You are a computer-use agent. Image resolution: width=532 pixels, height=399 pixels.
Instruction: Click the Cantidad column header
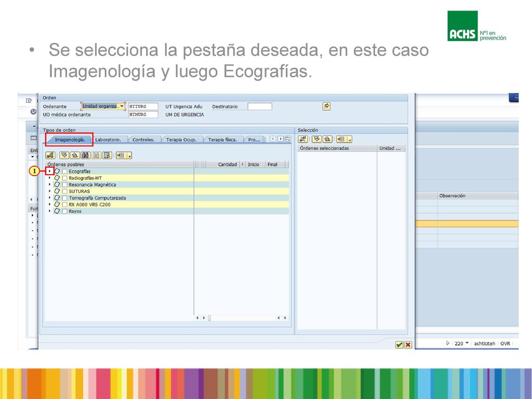pyautogui.click(x=224, y=164)
